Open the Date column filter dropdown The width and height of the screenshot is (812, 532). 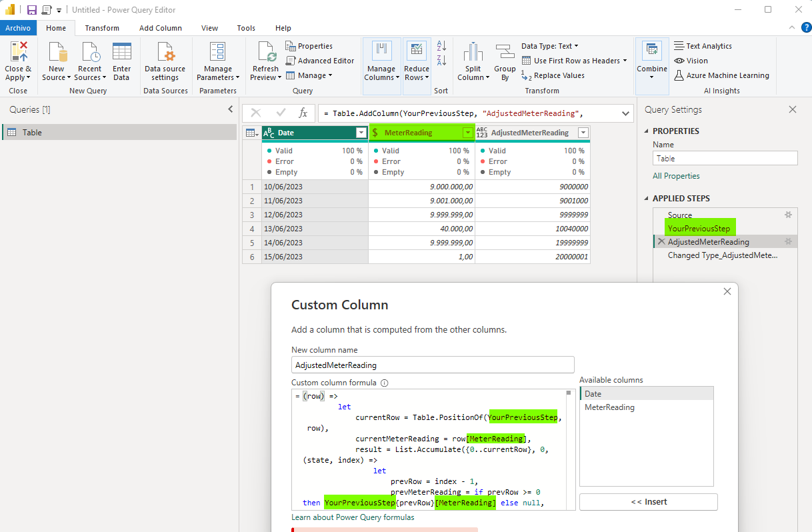click(361, 133)
